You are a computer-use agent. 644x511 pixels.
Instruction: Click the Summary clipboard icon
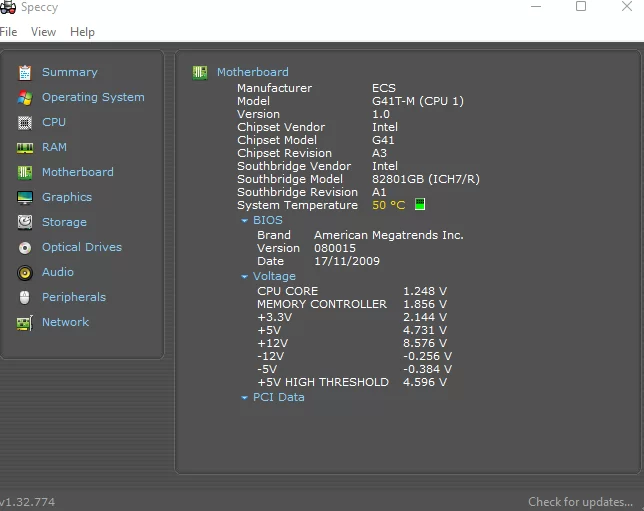[25, 73]
